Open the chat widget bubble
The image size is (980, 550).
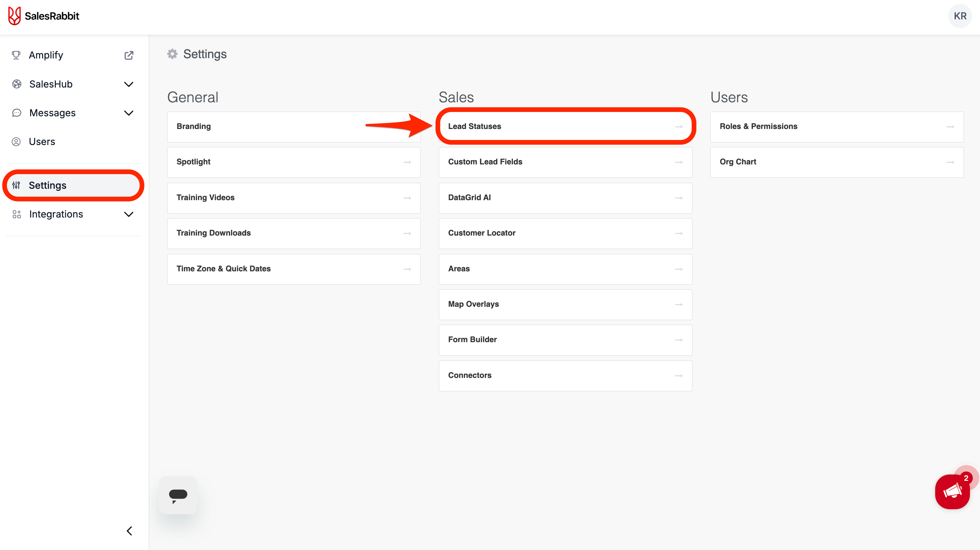point(178,495)
